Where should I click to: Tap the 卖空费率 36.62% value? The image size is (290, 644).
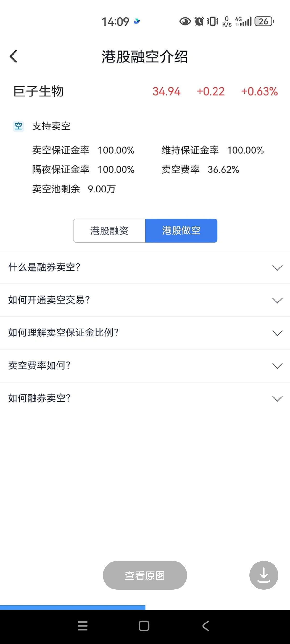pyautogui.click(x=223, y=170)
